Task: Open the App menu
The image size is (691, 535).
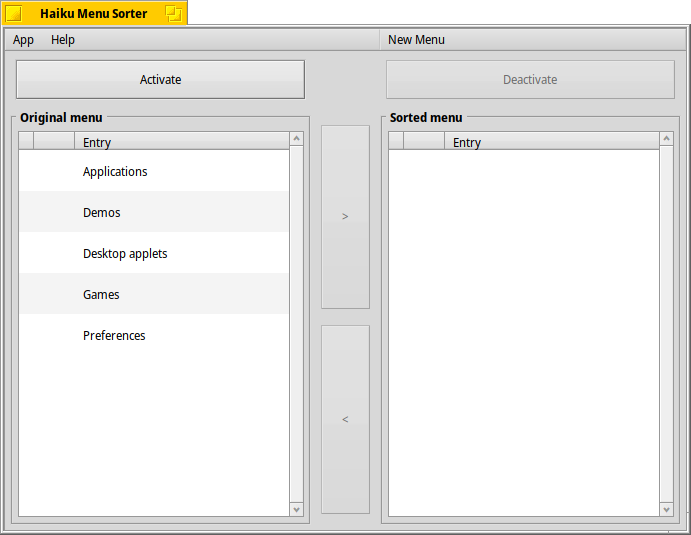Action: pyautogui.click(x=23, y=40)
